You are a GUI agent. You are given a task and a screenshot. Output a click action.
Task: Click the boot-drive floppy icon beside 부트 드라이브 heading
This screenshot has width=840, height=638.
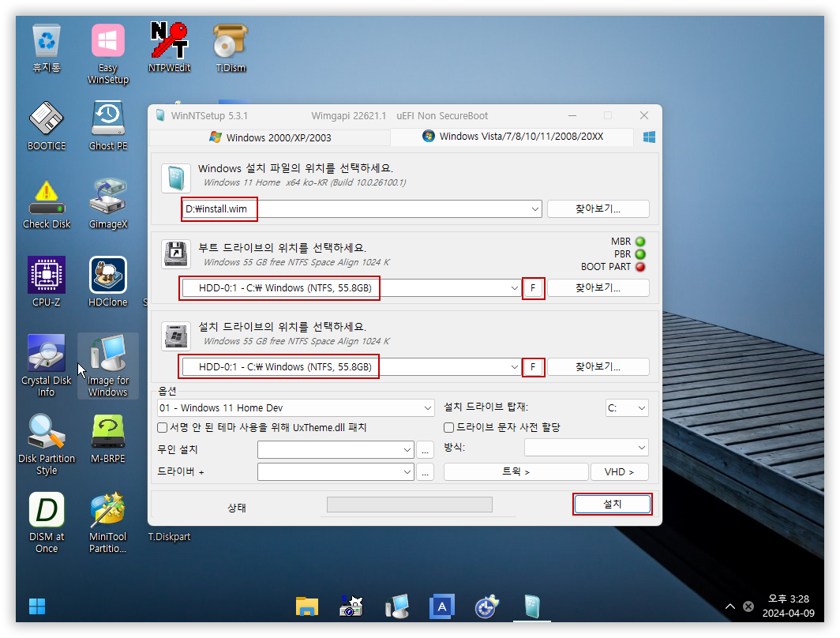tap(176, 254)
